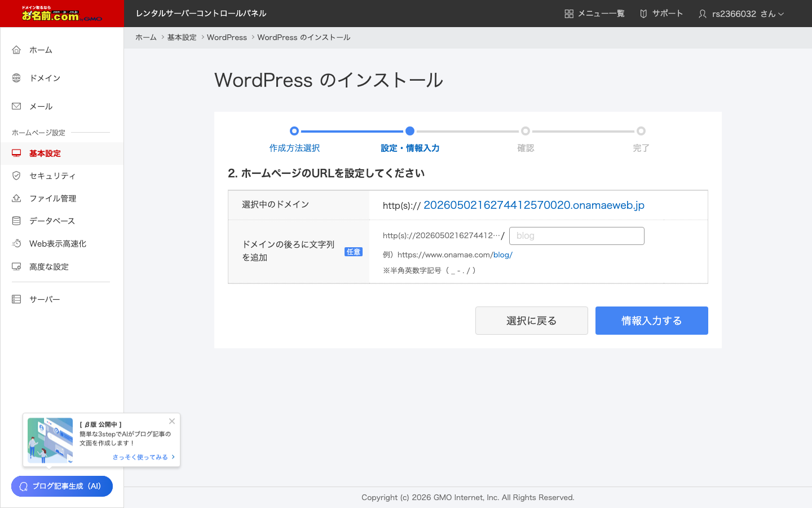This screenshot has height=508, width=812.
Task: Open Web表示高速化 sidebar label
Action: tap(58, 243)
